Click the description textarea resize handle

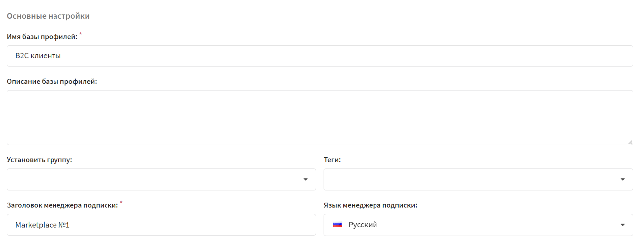coord(630,142)
